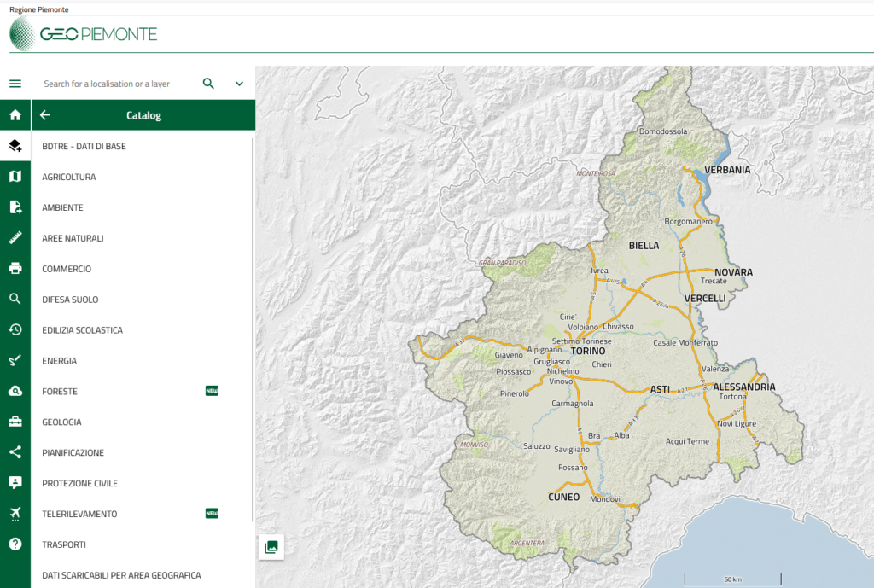Image resolution: width=874 pixels, height=588 pixels.
Task: Expand the FORESTE catalog category
Action: (x=60, y=391)
